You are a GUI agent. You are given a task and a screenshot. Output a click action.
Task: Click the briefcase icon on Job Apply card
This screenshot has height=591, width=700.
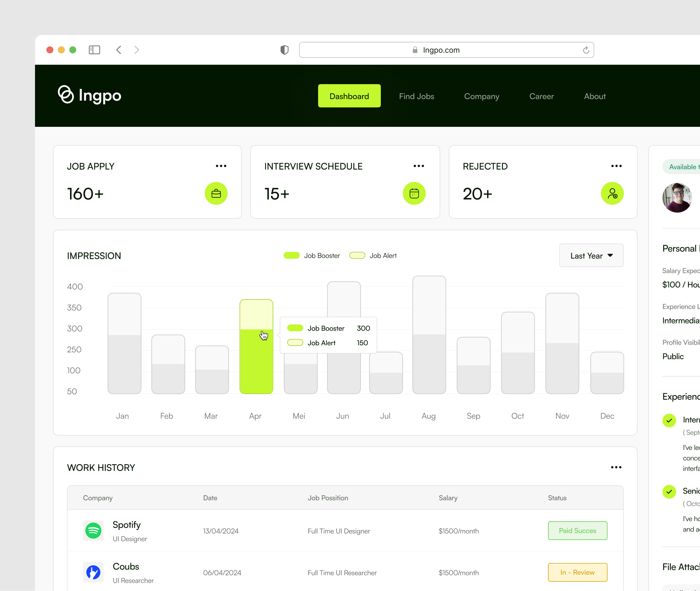coord(216,193)
